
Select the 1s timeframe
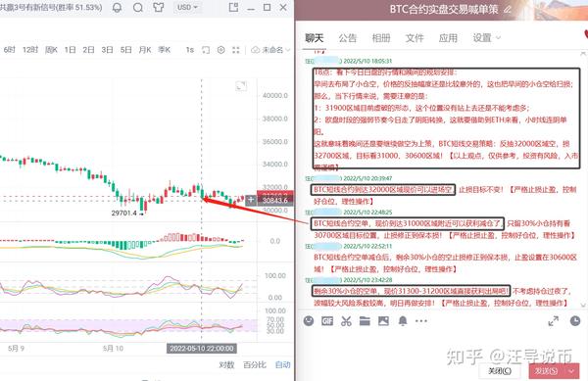(x=190, y=50)
